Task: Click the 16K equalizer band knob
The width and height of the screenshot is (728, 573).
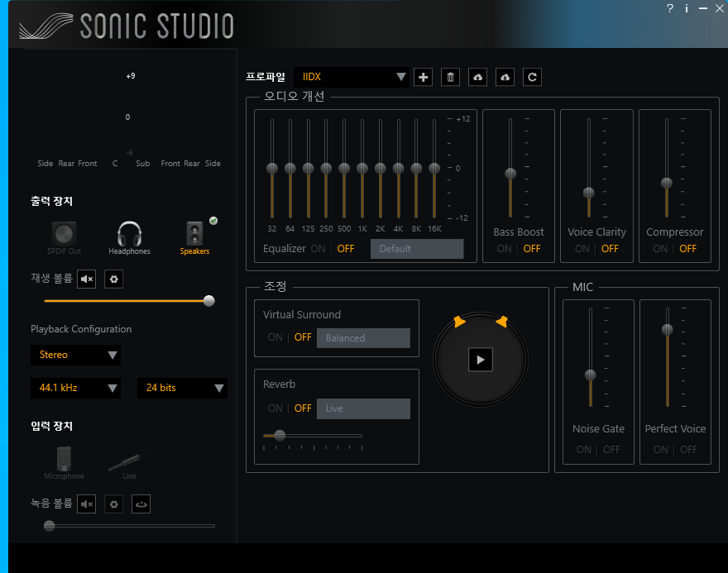Action: (x=434, y=169)
